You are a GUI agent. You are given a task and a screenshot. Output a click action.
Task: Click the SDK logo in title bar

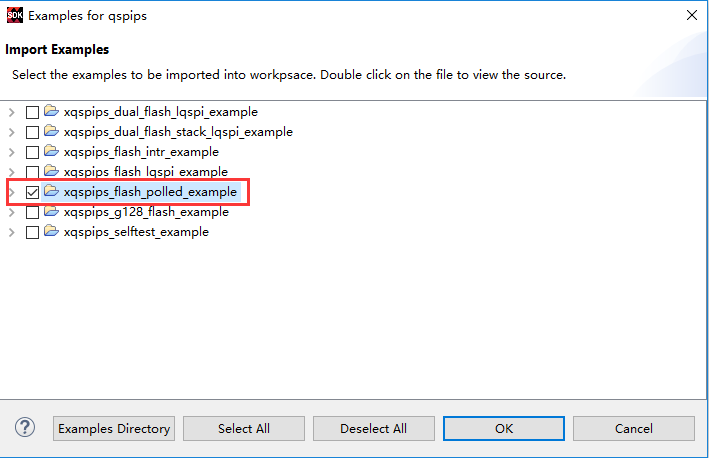pyautogui.click(x=14, y=15)
